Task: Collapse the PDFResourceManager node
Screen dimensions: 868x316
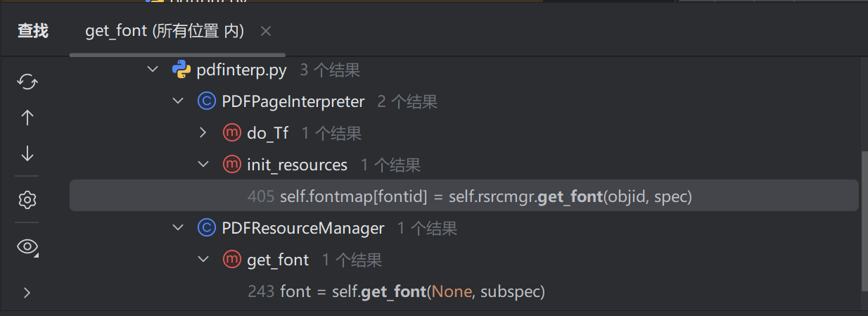Action: tap(178, 228)
